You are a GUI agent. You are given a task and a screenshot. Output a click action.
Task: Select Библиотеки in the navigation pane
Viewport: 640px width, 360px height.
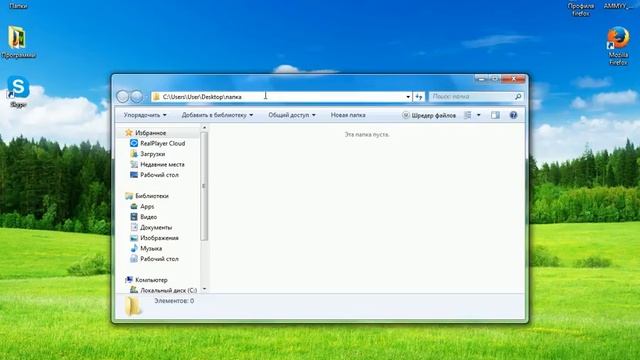point(147,196)
